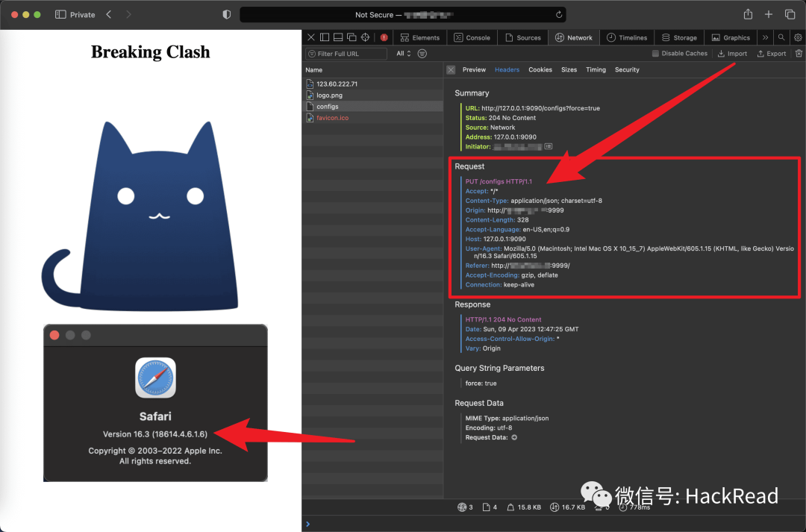Focus the Filter Full URL field
This screenshot has height=532, width=806.
click(x=346, y=54)
